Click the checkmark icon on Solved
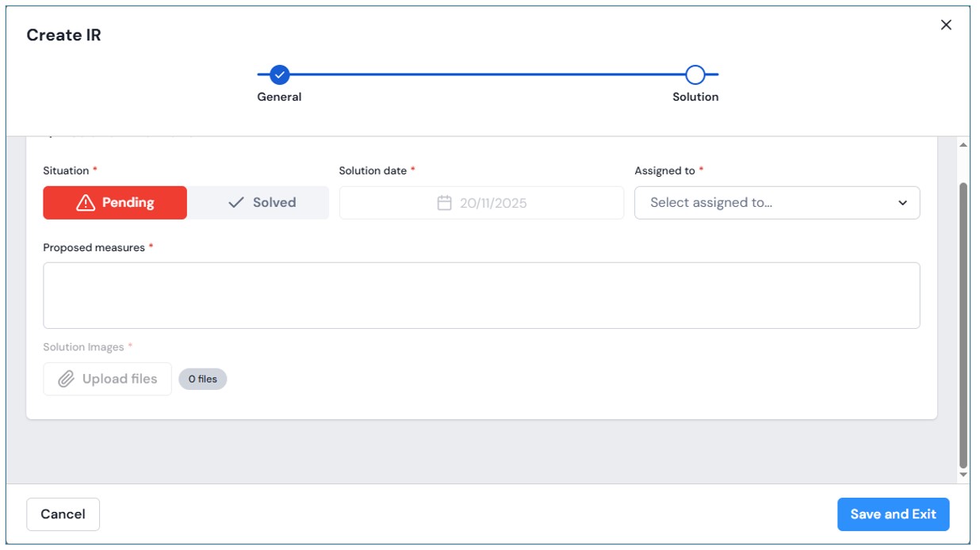 235,203
